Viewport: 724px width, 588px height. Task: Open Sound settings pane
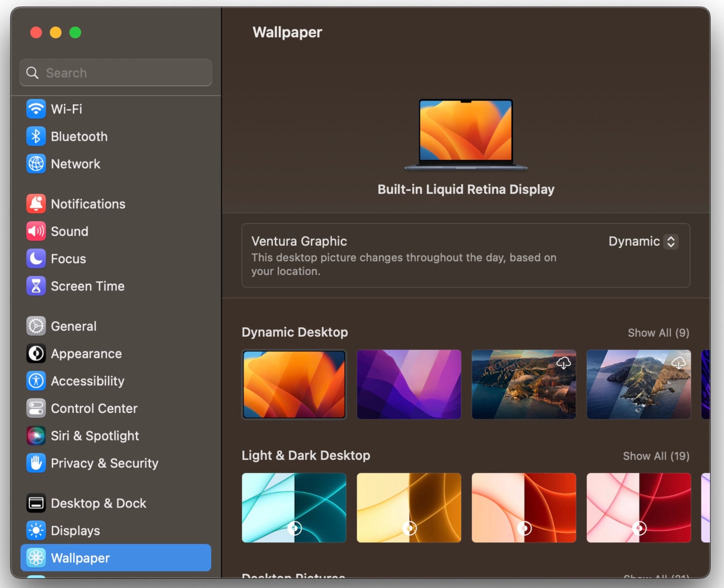[116, 231]
